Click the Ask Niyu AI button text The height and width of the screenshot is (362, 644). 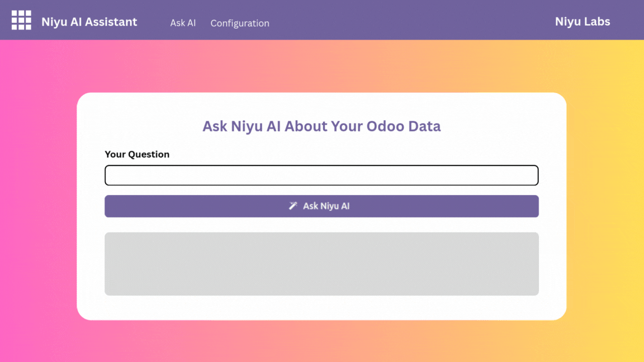326,206
